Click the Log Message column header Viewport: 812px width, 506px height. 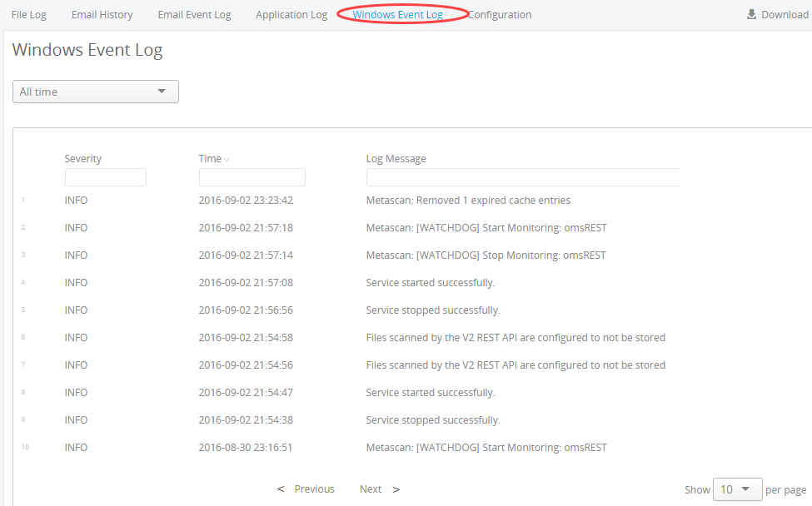(396, 159)
